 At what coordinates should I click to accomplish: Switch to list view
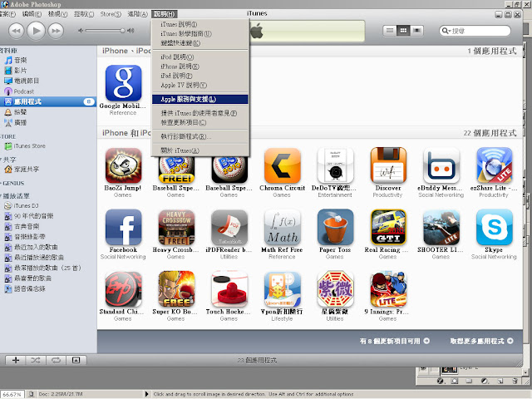tap(390, 31)
